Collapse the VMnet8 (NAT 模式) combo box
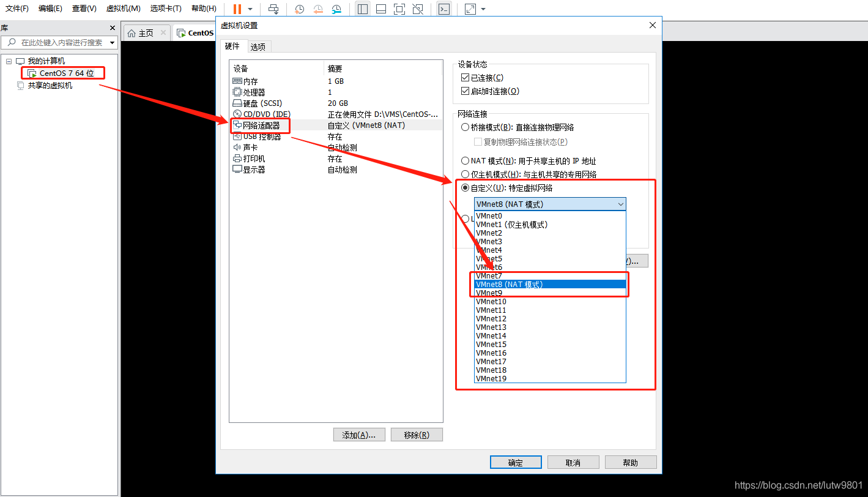The height and width of the screenshot is (497, 868). pos(550,204)
